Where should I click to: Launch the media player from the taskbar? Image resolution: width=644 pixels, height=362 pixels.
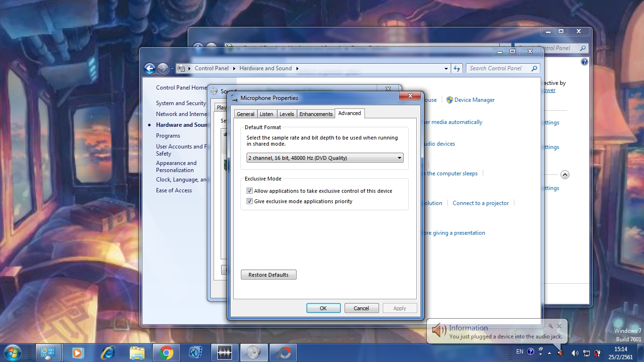pos(78,353)
